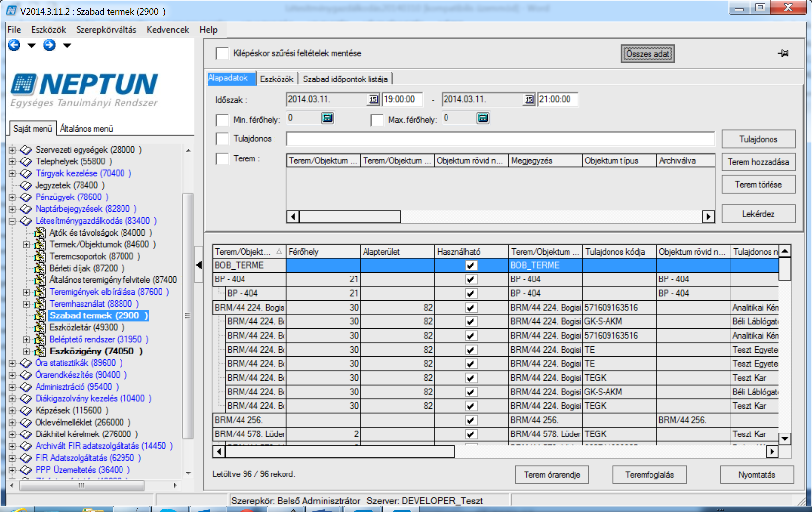Image resolution: width=812 pixels, height=512 pixels.
Task: Toggle Használható checkbox in first BP - 404 row
Action: [471, 279]
